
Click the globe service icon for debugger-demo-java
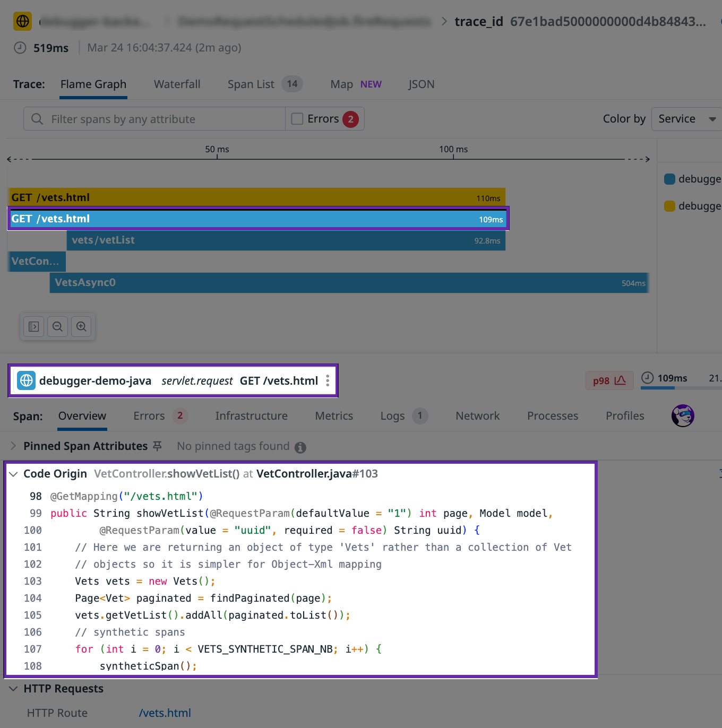tap(27, 380)
